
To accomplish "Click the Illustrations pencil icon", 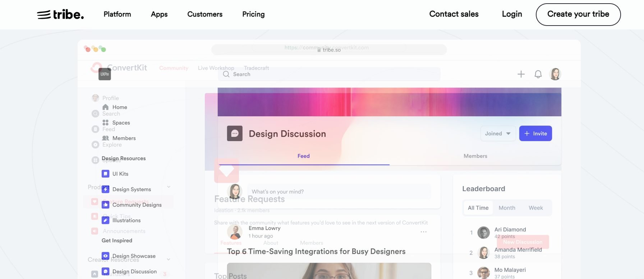I will (105, 220).
